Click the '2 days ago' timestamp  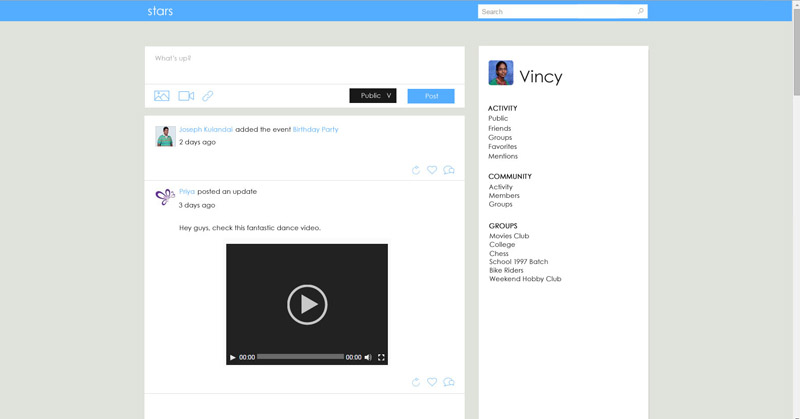pos(197,142)
